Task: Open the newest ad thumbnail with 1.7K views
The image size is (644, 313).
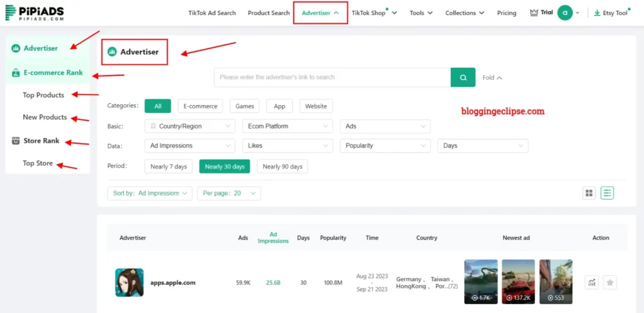Action: coord(481,282)
